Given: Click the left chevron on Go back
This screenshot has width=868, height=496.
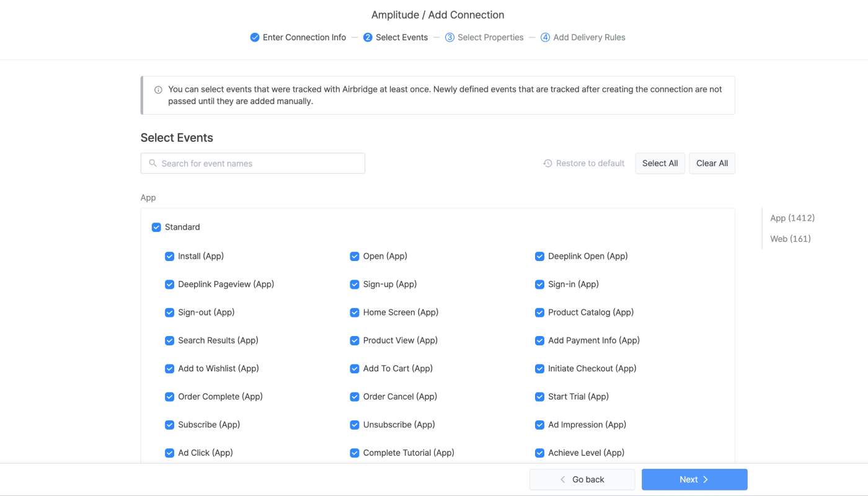Looking at the screenshot, I should tap(563, 479).
